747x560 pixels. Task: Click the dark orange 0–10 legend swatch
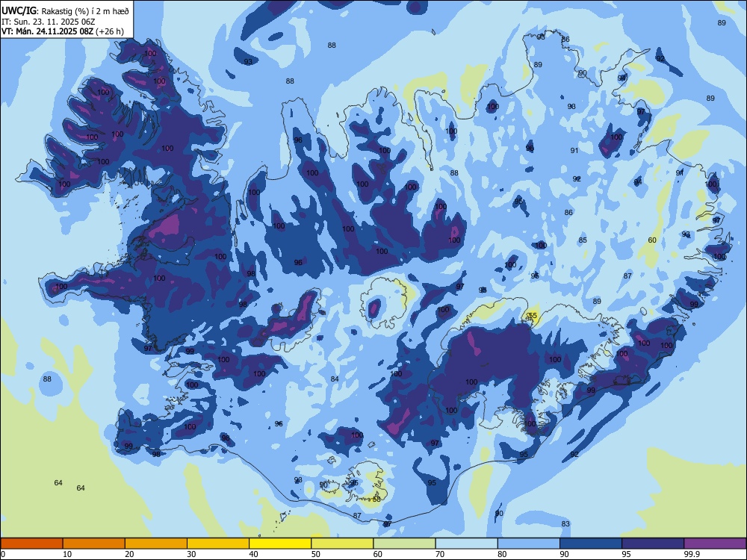(x=32, y=544)
